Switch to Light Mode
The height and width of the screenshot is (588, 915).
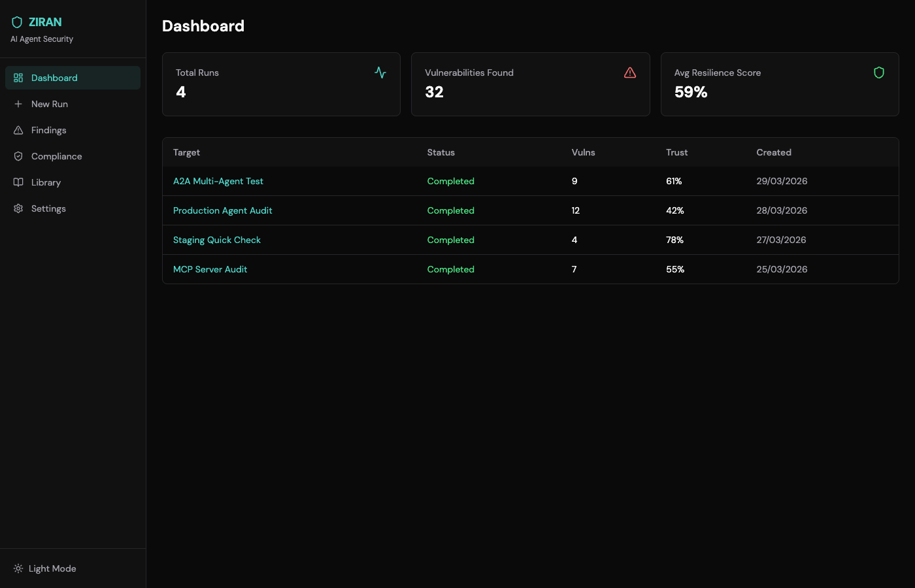(x=52, y=568)
